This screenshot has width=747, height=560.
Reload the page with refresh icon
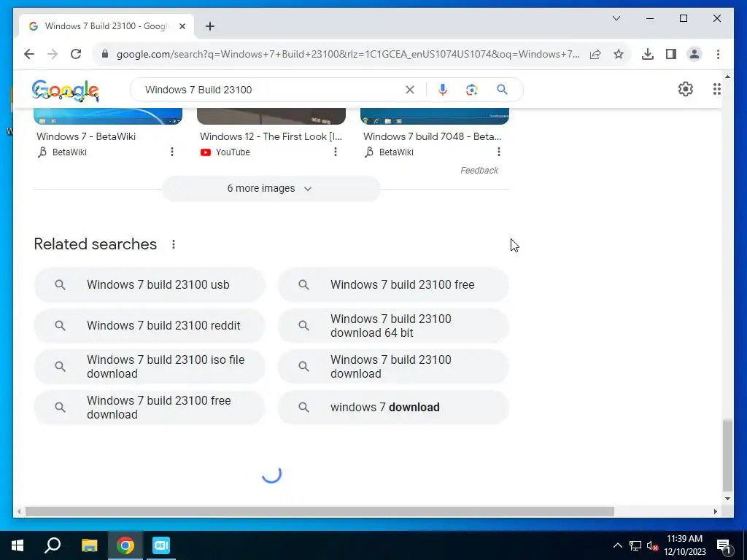pos(76,54)
